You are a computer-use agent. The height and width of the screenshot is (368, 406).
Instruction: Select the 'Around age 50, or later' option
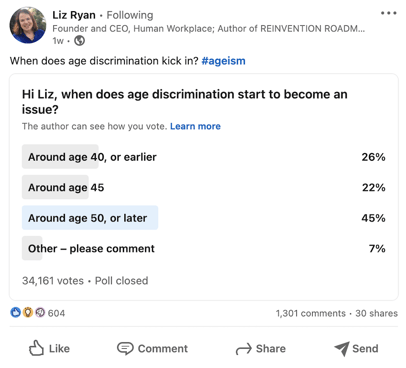[x=204, y=218]
